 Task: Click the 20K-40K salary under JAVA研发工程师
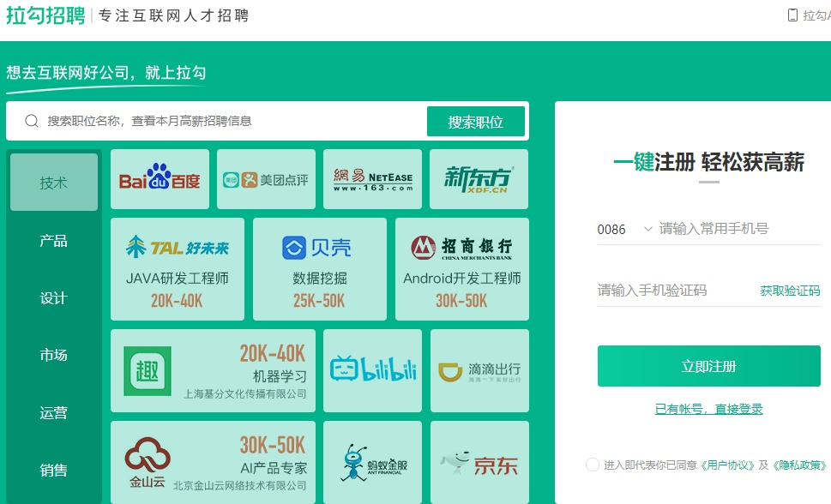[x=177, y=301]
